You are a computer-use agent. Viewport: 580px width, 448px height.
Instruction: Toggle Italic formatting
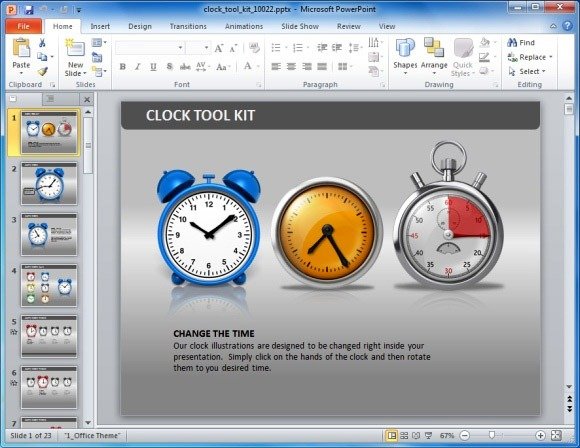(x=138, y=67)
